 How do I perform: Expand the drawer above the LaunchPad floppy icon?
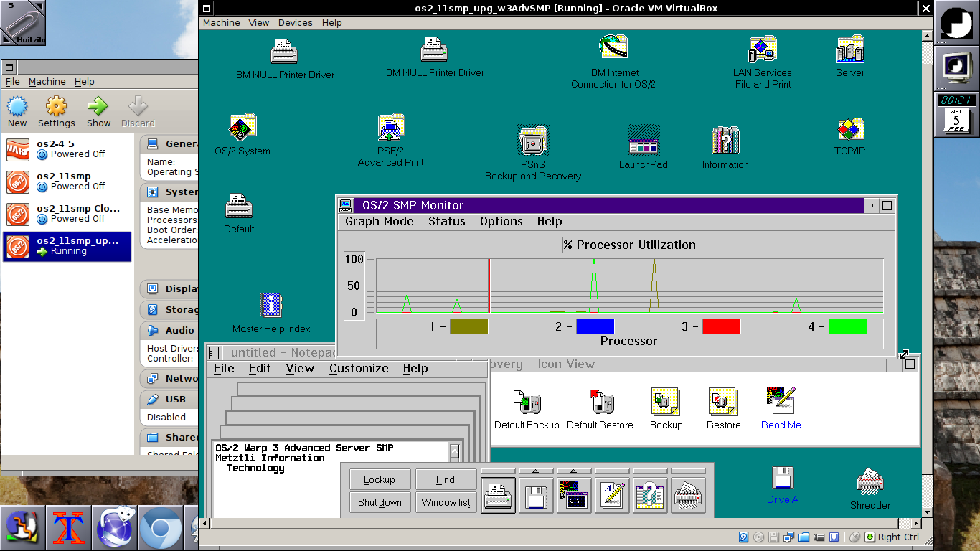(536, 471)
